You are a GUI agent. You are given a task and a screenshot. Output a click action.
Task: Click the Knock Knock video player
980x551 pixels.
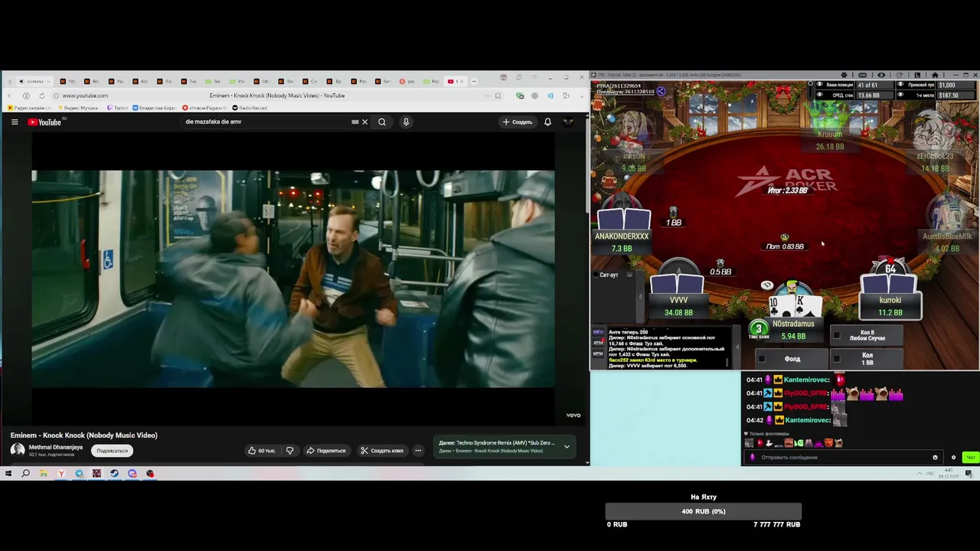(293, 279)
